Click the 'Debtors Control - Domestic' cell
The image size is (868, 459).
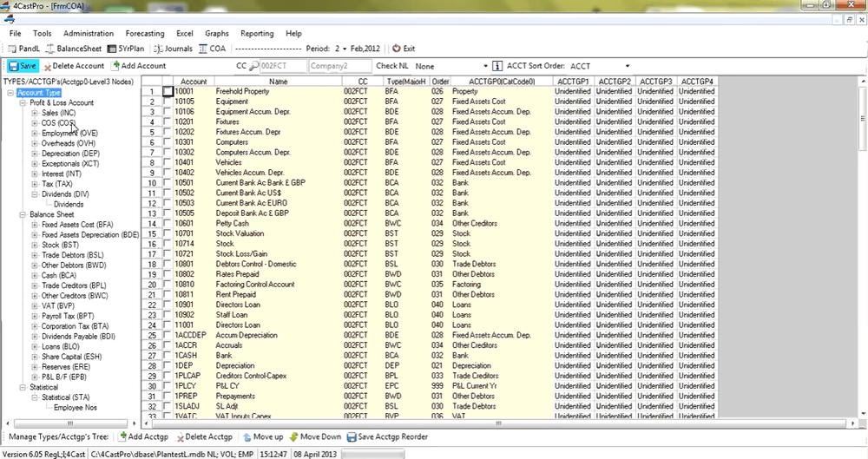click(x=278, y=264)
